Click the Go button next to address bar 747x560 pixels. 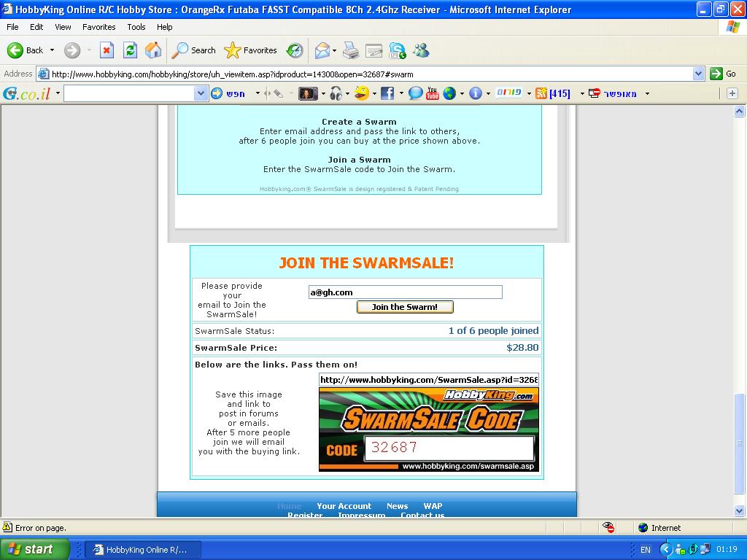point(723,74)
